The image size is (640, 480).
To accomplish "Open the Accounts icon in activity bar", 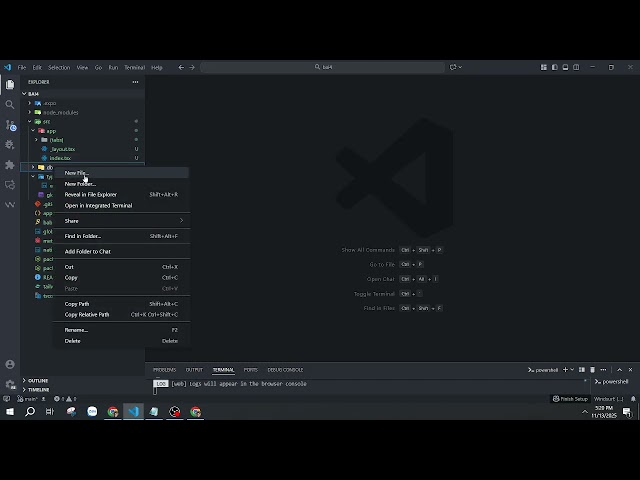I will point(10,364).
